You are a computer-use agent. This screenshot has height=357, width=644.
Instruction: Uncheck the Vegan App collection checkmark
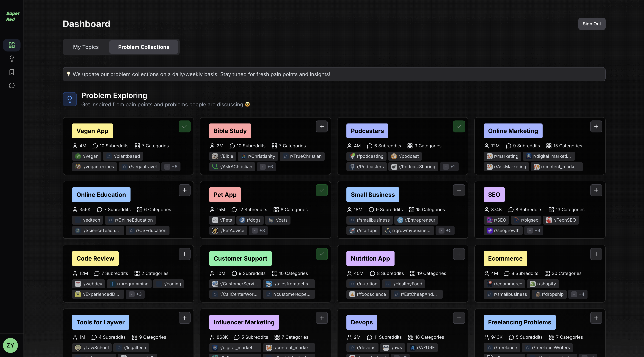(x=184, y=127)
